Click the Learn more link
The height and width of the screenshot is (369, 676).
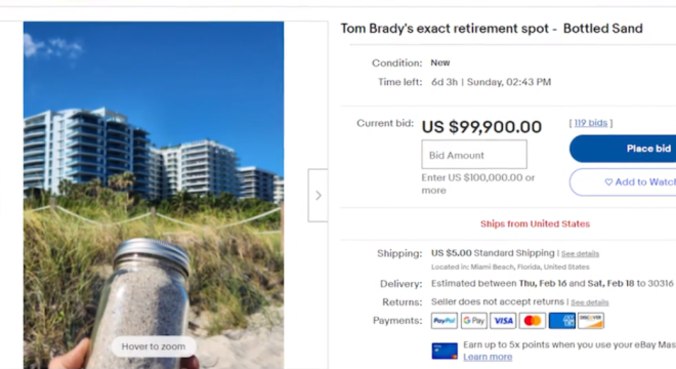click(488, 357)
